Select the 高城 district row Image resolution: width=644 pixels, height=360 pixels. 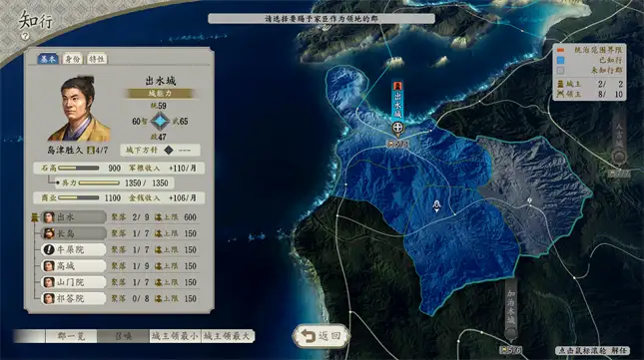tap(74, 266)
